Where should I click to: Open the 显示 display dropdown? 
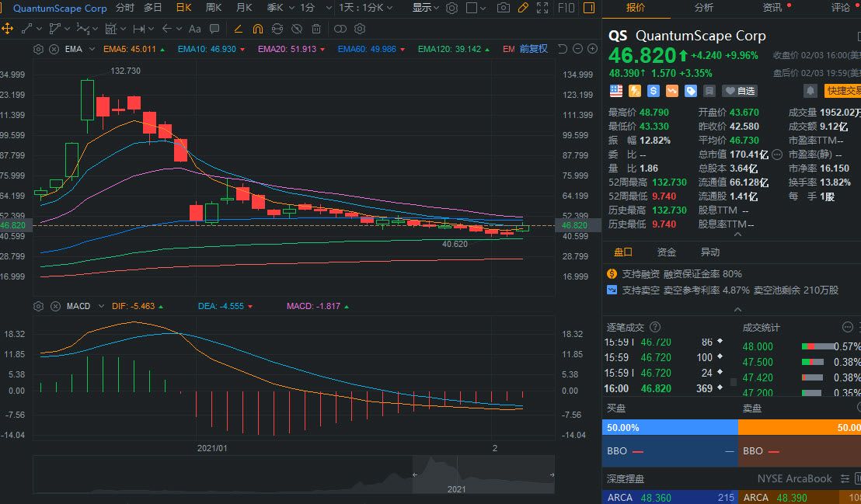click(426, 8)
